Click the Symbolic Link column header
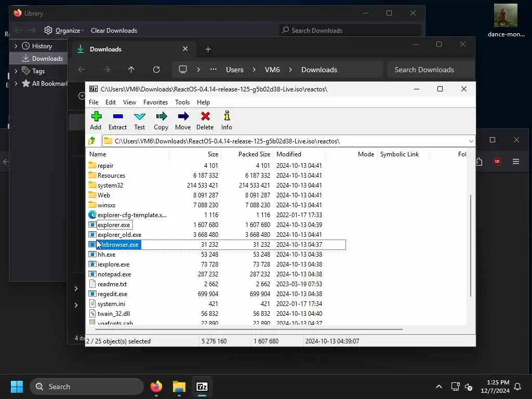532x399 pixels. pyautogui.click(x=403, y=154)
